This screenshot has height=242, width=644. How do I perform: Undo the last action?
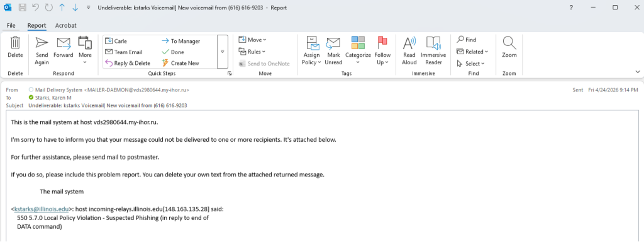point(36,8)
